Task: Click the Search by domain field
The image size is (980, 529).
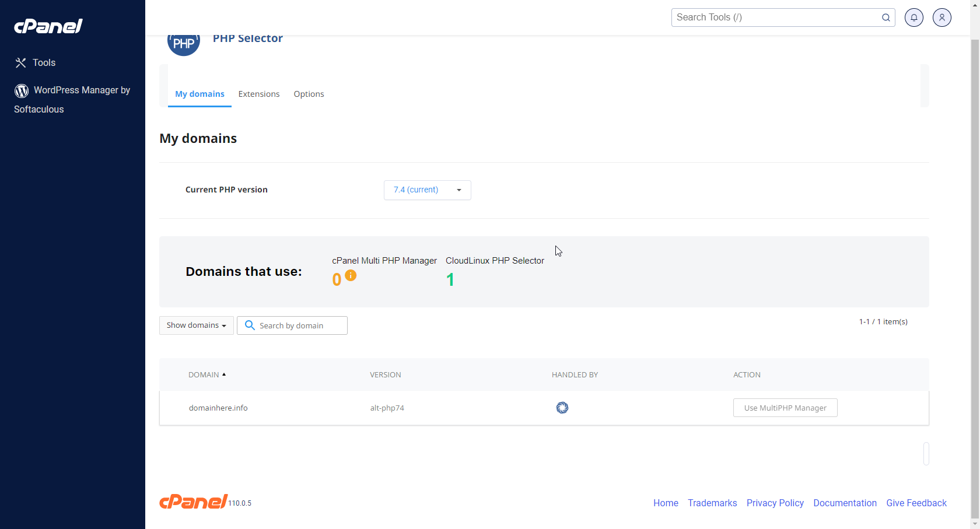Action: click(x=292, y=325)
